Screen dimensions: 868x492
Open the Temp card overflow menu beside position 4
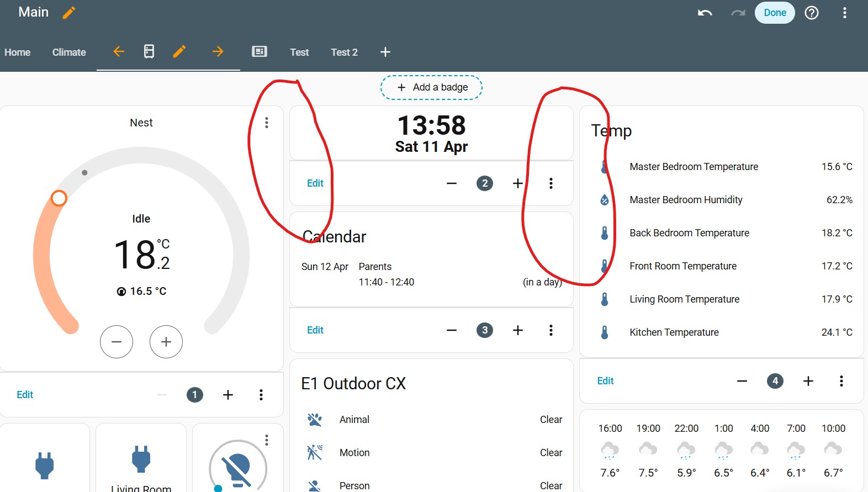[x=841, y=381]
